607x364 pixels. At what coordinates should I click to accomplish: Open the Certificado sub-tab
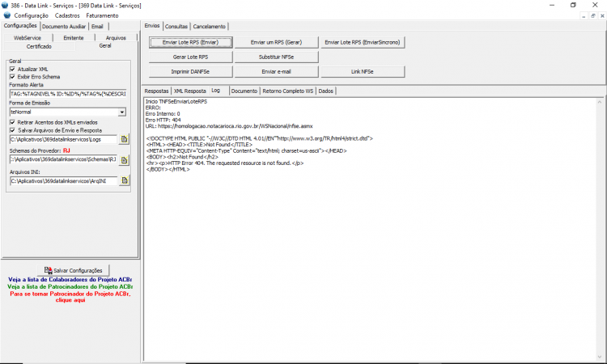pyautogui.click(x=39, y=46)
